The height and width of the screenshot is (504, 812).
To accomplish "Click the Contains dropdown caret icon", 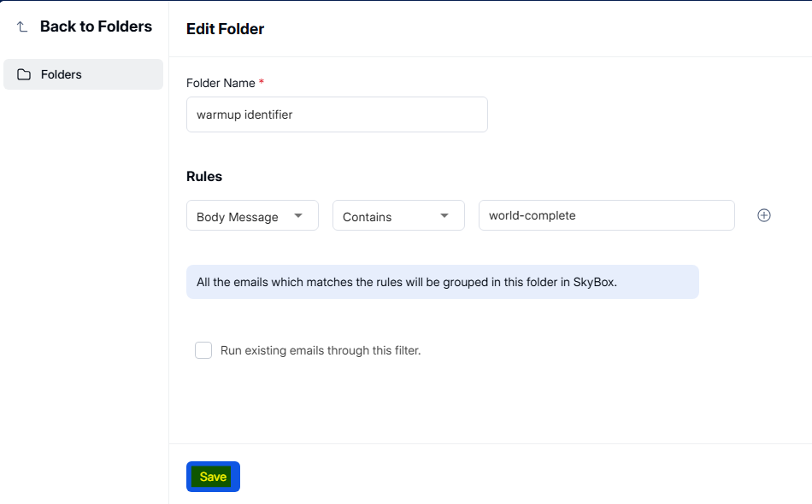I will (444, 215).
